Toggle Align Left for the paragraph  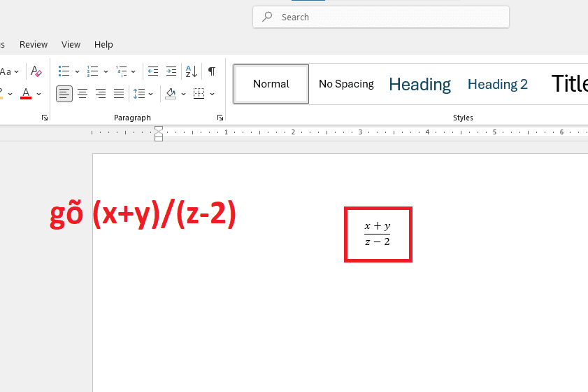tap(64, 94)
